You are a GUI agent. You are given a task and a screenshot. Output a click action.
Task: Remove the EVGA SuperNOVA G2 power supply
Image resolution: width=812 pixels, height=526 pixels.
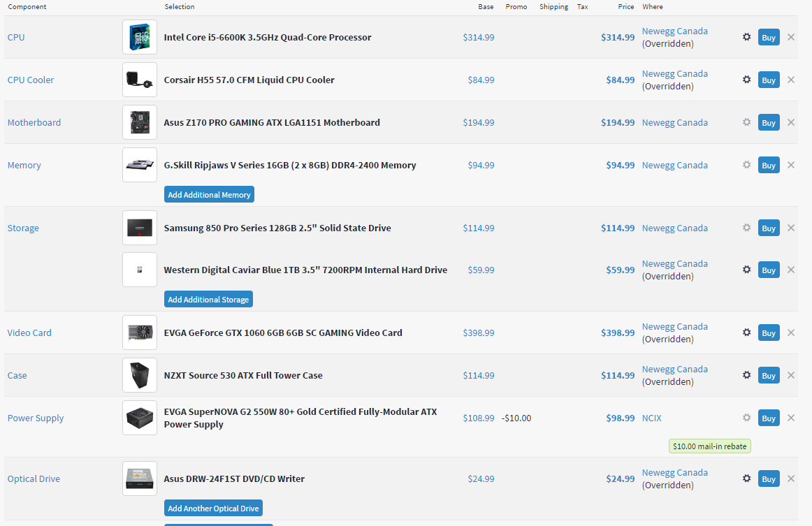pos(791,417)
